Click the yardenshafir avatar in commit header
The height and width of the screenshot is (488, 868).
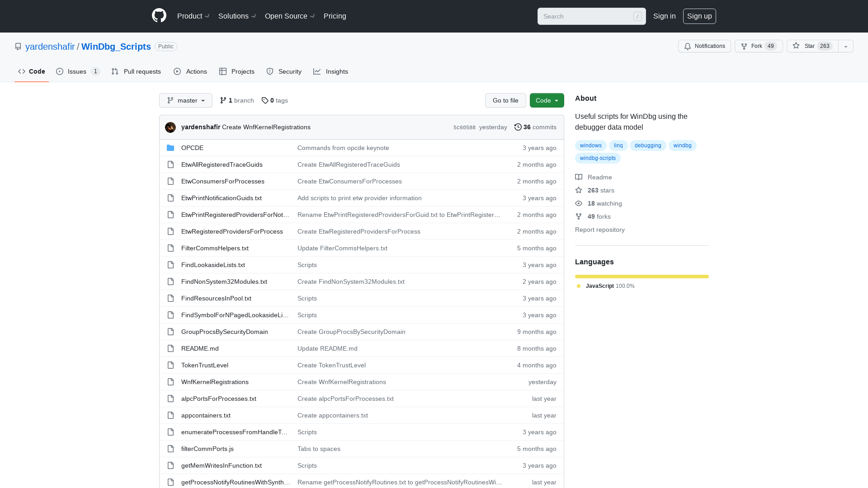[x=170, y=127]
